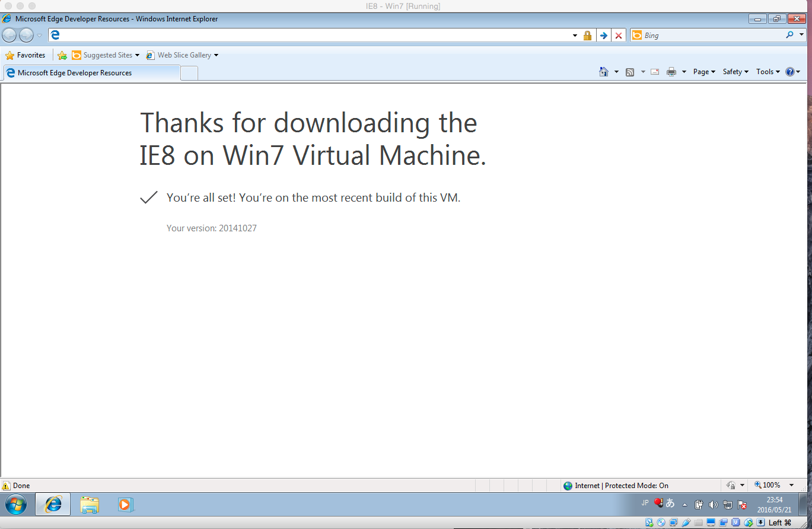Click the network tray icon

728,505
